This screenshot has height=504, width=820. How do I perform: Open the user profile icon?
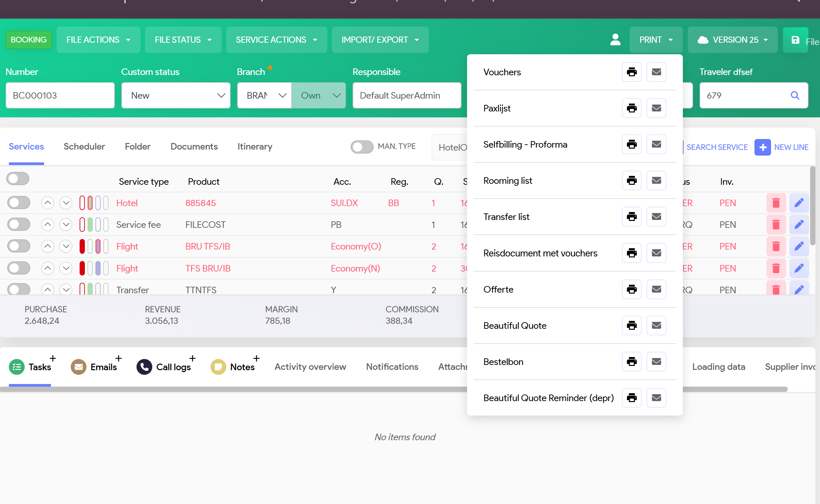tap(615, 40)
